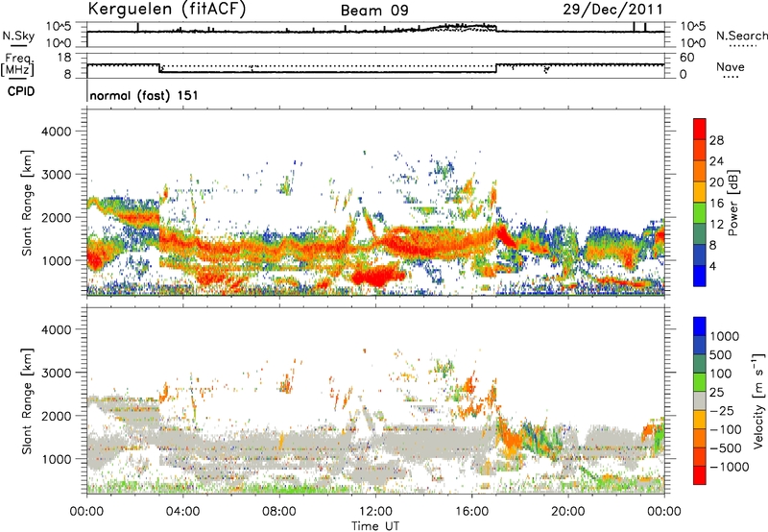Image resolution: width=768 pixels, height=532 pixels.
Task: Click the '4000' label on power panel axis
Action: 56,132
